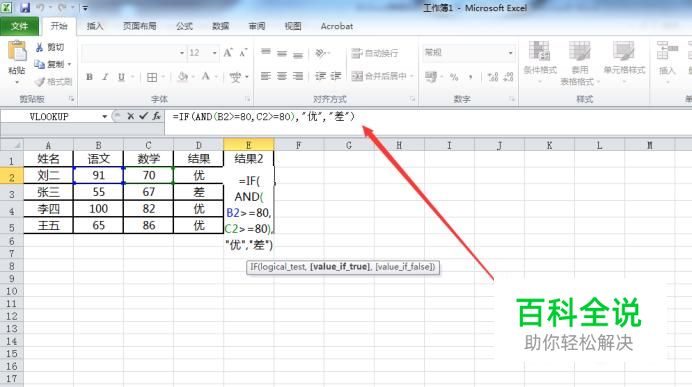The image size is (692, 387).
Task: Apply comma style
Action: [x=470, y=77]
